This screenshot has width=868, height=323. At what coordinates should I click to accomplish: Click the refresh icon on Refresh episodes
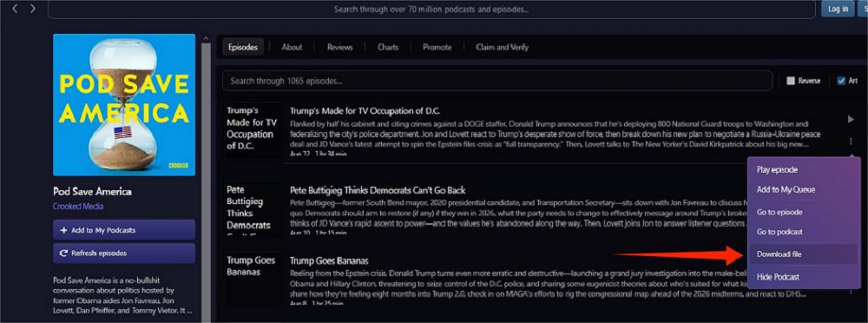[63, 254]
